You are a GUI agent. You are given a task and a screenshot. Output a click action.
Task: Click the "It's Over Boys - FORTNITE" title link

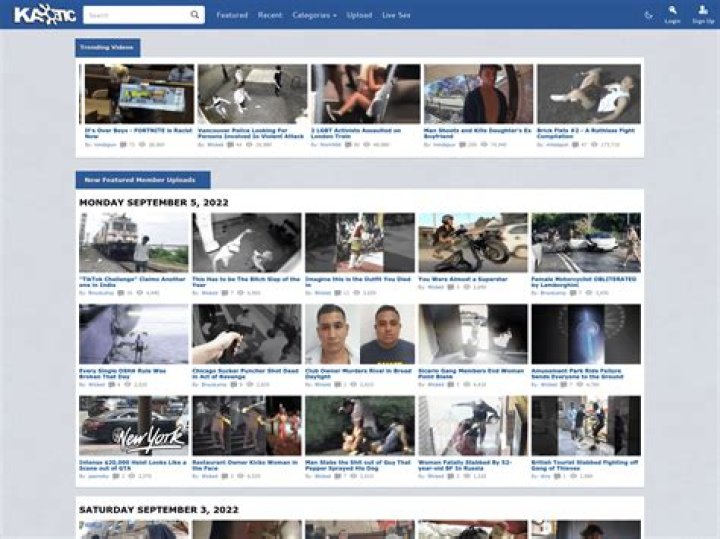tap(138, 132)
